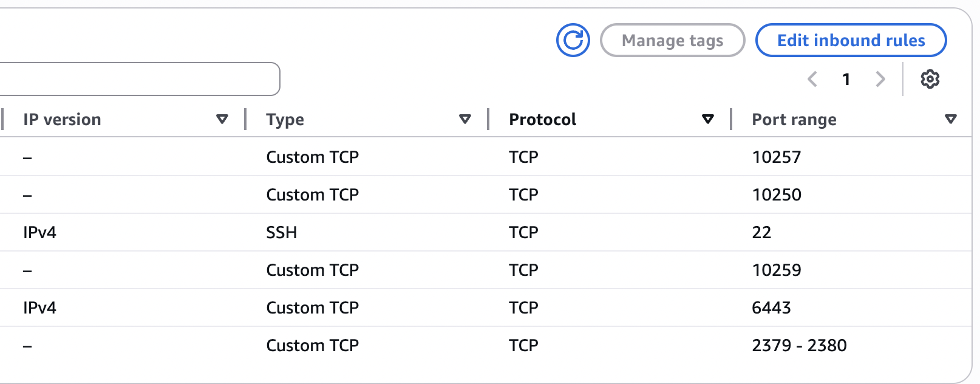This screenshot has width=980, height=384.
Task: Go to the next page arrow
Action: (880, 79)
